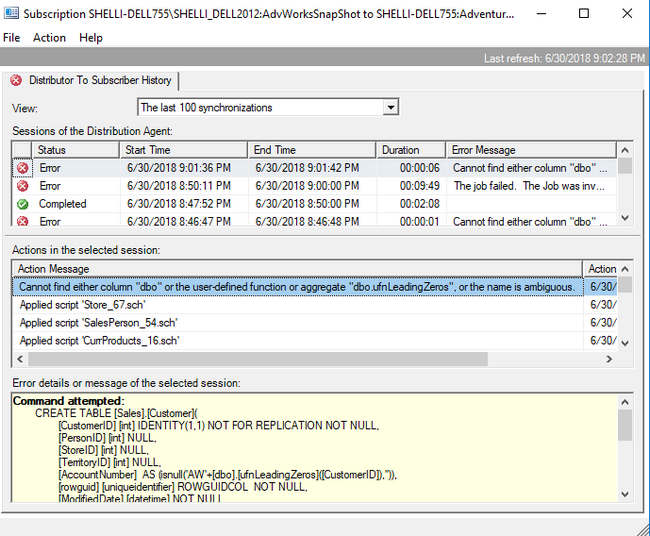
Task: Click the CREATE TABLE [Sales].[Customer] line
Action: [x=116, y=413]
